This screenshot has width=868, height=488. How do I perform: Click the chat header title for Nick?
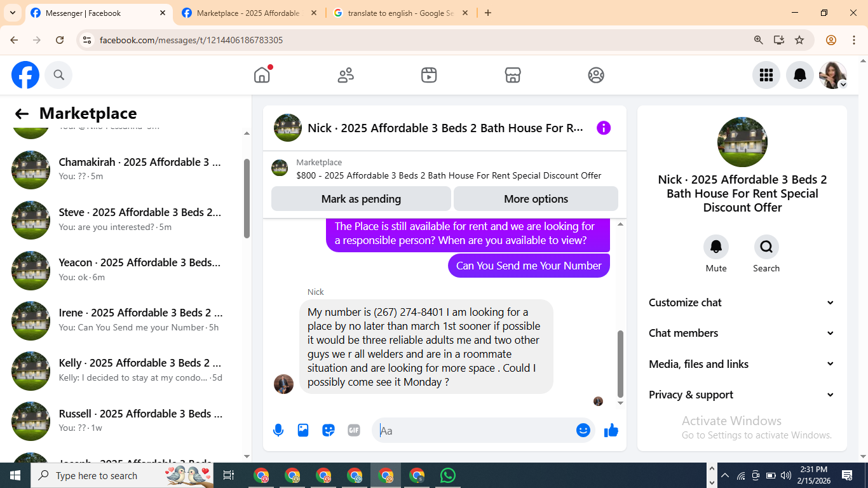[x=445, y=128]
